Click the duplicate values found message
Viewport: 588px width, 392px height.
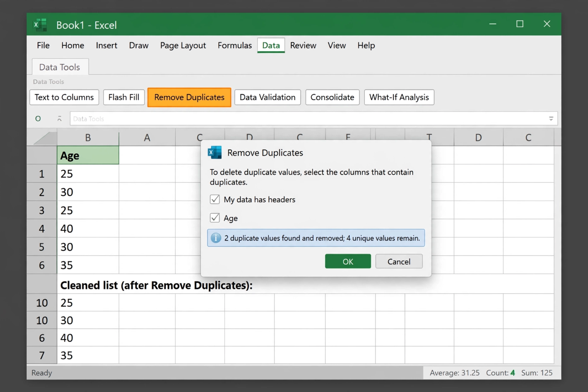316,238
